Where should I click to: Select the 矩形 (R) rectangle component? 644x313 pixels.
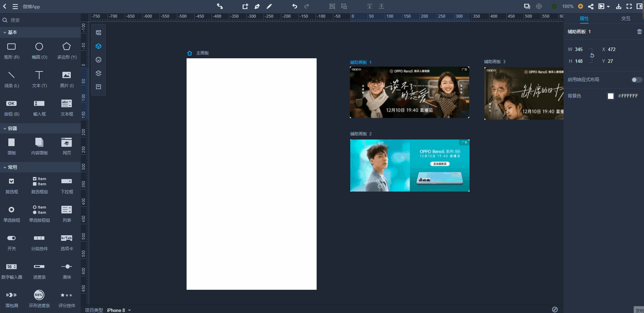12,51
